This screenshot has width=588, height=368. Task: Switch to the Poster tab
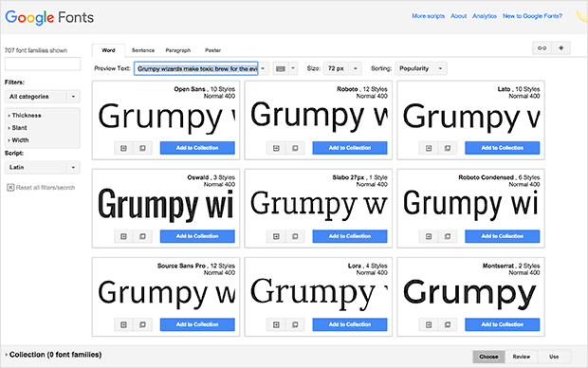pyautogui.click(x=212, y=50)
